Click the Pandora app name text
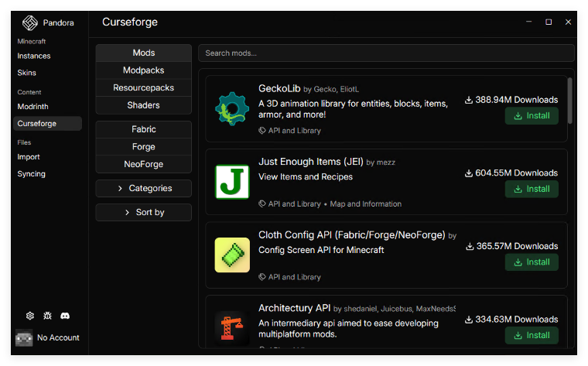Screen dimensions: 588x366 point(58,23)
